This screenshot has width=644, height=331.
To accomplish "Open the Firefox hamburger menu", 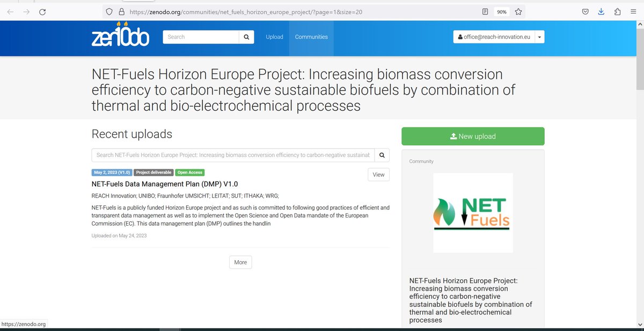I will click(633, 11).
